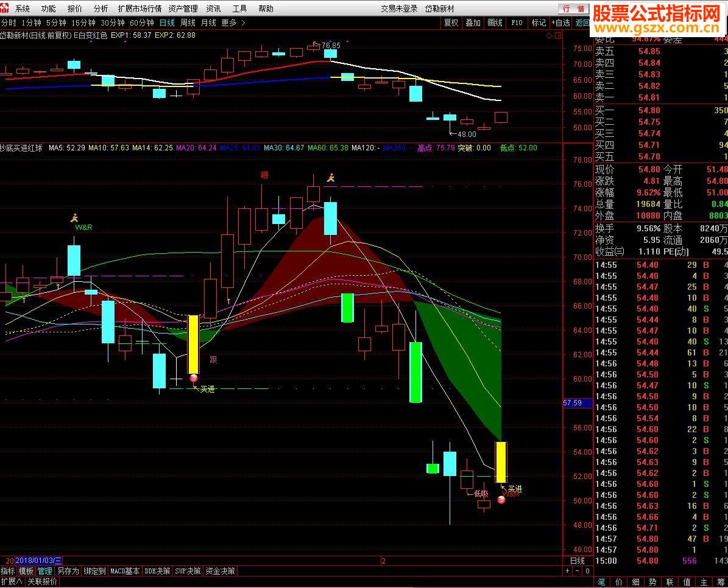Click the red app logo icon
The image size is (728, 588).
click(4, 8)
